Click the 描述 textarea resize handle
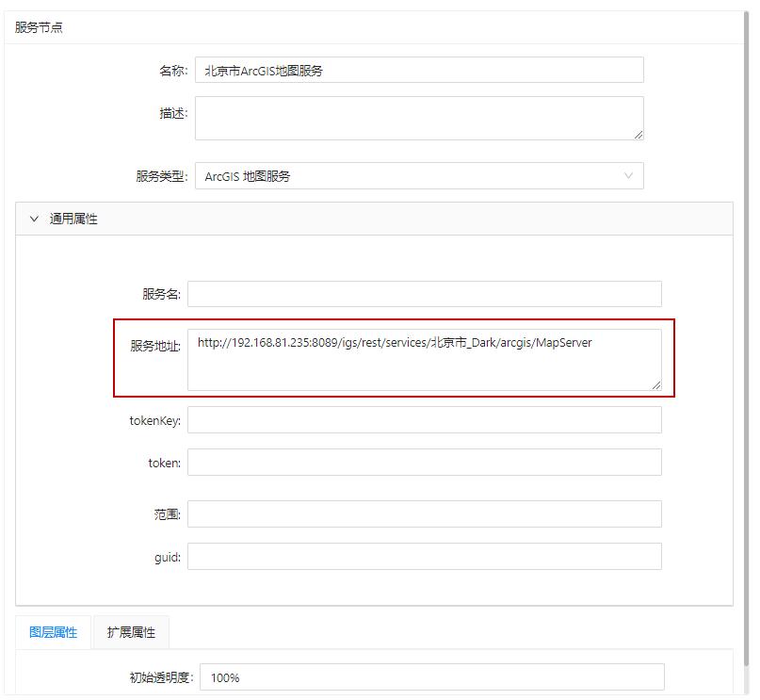 [x=639, y=136]
